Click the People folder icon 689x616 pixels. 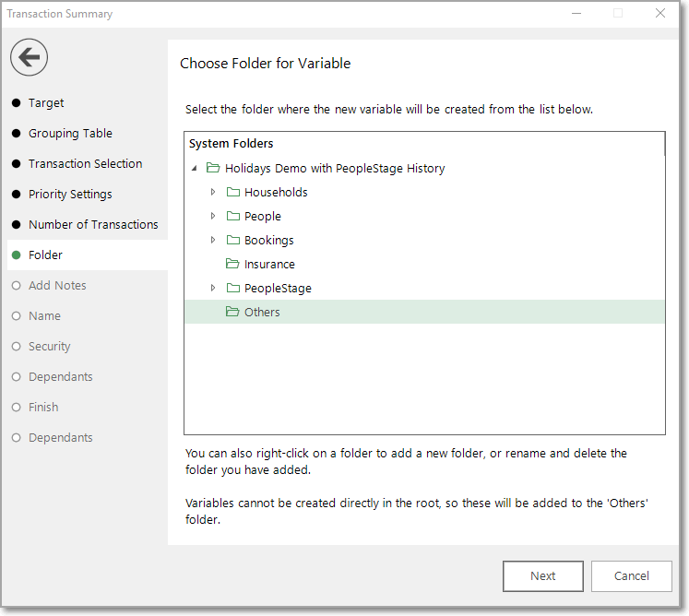pos(232,216)
